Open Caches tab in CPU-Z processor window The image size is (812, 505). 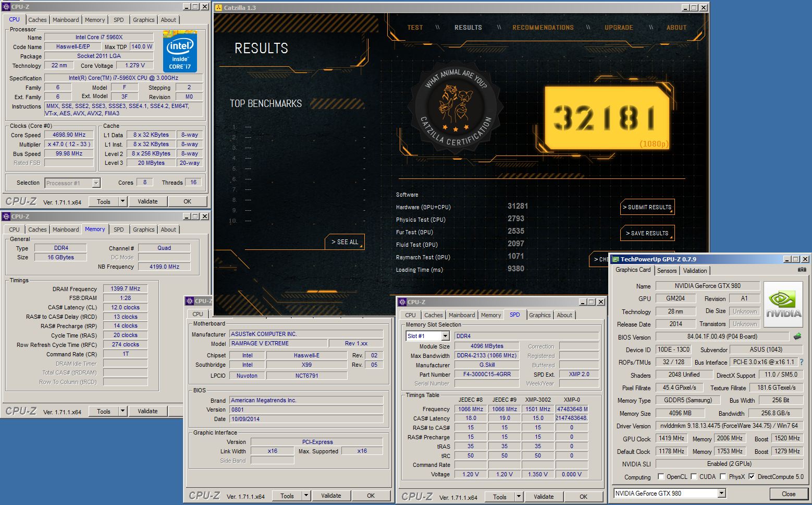point(37,20)
